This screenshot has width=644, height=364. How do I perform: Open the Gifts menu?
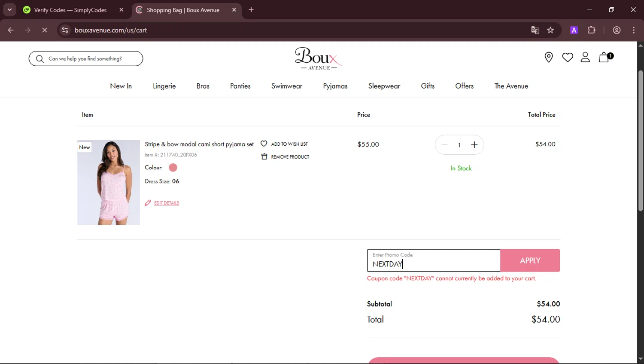click(x=428, y=86)
